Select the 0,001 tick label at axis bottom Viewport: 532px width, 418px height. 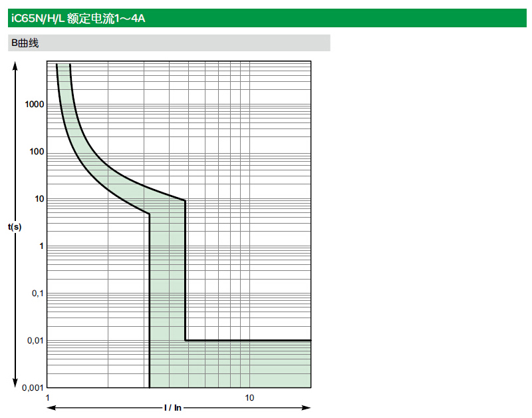[x=33, y=387]
